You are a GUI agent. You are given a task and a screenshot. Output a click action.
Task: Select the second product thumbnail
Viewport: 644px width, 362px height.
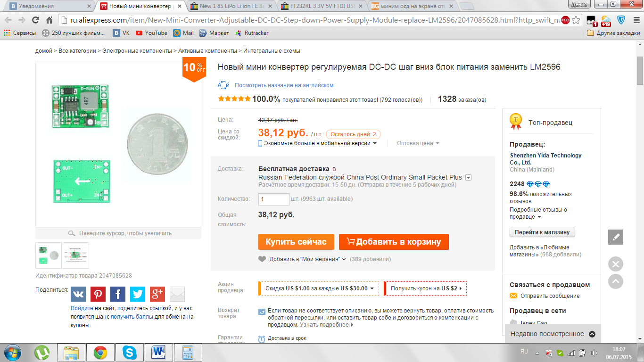click(76, 255)
